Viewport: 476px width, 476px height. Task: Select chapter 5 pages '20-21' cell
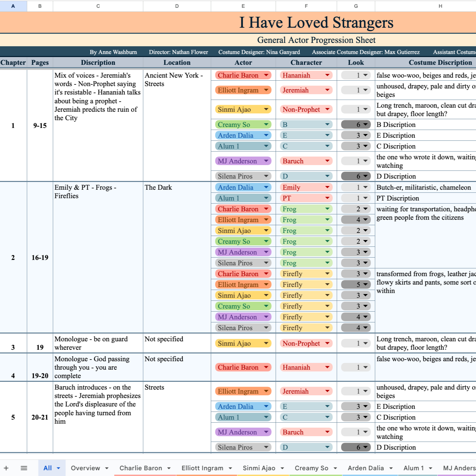tap(40, 417)
